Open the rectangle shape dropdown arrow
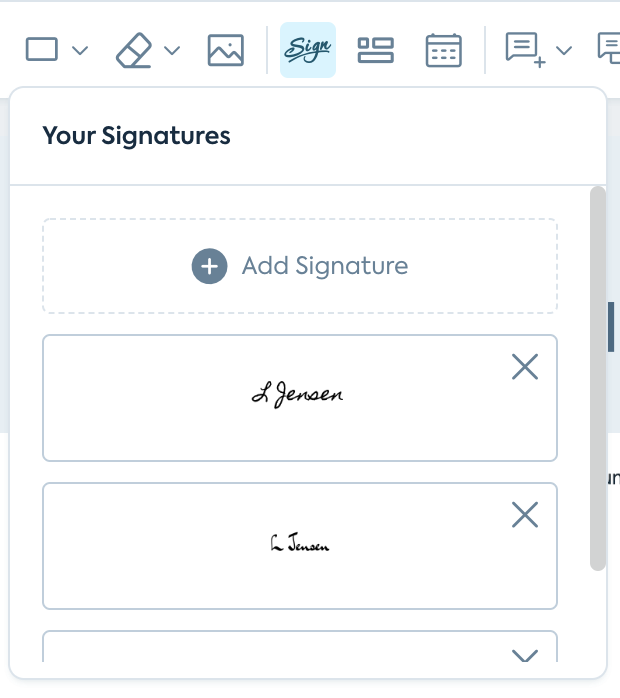The width and height of the screenshot is (620, 698). (80, 50)
